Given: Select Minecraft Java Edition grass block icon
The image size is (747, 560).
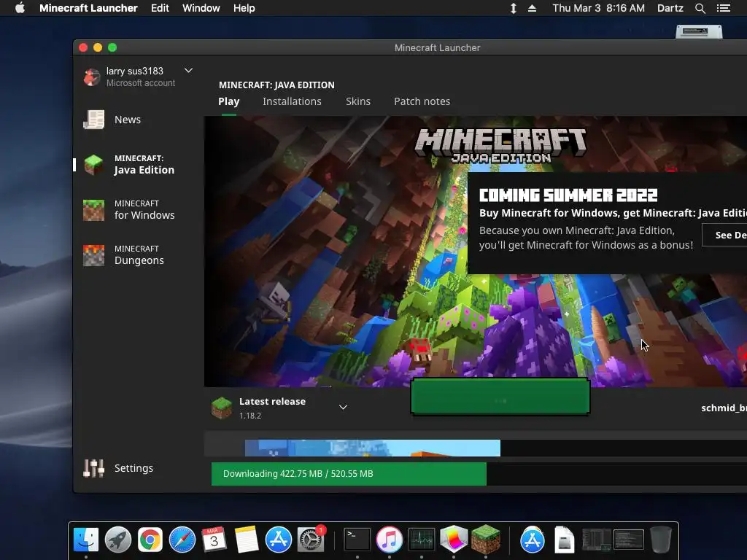Looking at the screenshot, I should point(94,165).
